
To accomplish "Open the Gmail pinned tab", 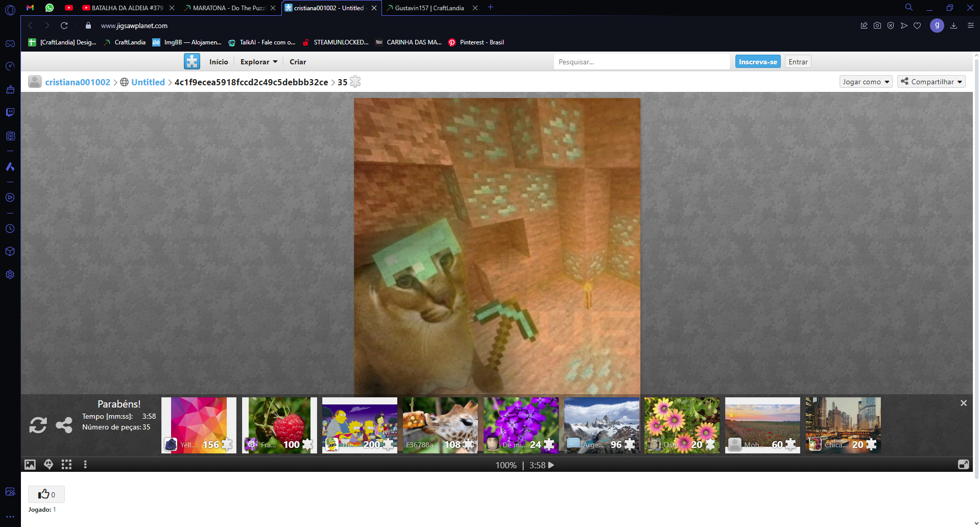I will [x=30, y=8].
